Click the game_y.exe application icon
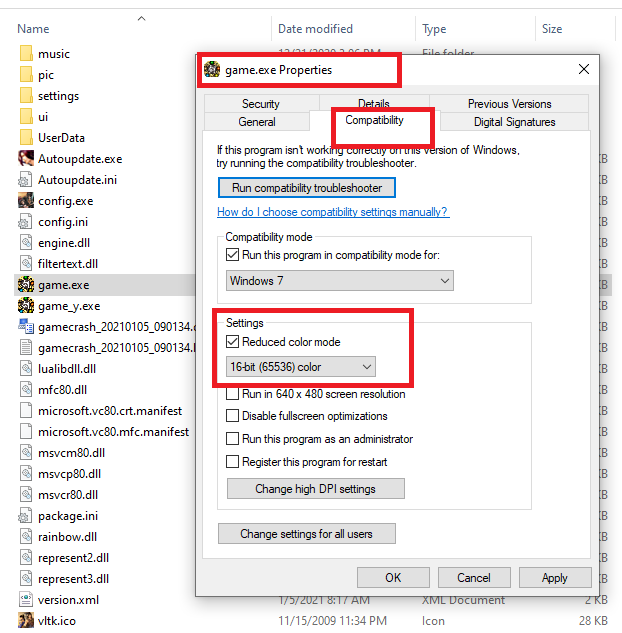 [27, 306]
